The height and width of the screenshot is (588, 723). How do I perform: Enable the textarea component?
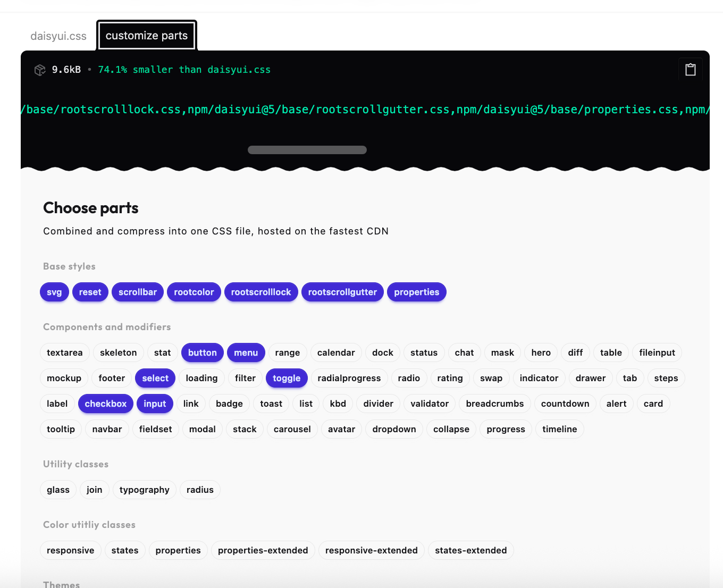click(65, 352)
